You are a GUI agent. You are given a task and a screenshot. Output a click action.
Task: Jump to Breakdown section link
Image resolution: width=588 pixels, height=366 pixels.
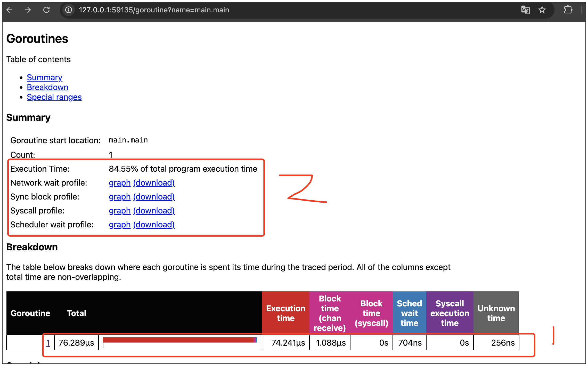pyautogui.click(x=47, y=87)
